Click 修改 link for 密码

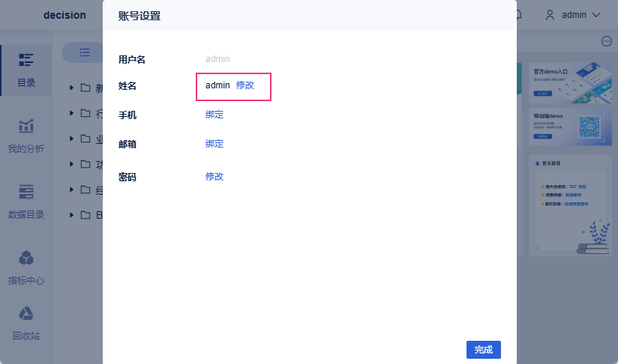(x=214, y=177)
